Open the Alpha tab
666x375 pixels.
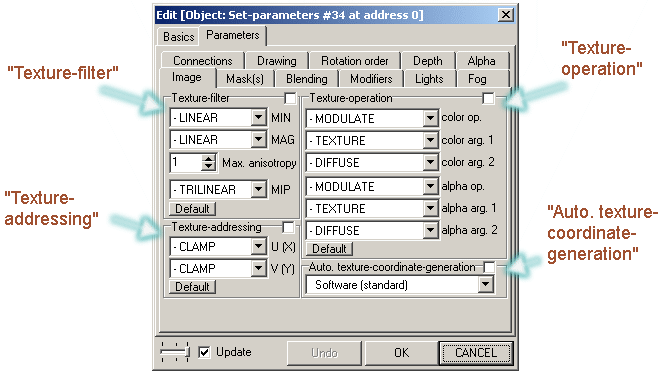(x=482, y=61)
